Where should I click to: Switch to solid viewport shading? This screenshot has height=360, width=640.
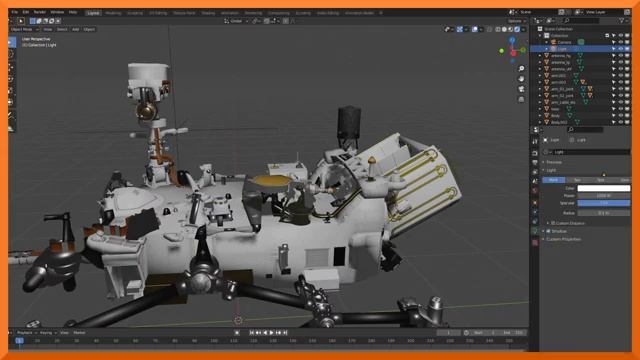pos(504,29)
